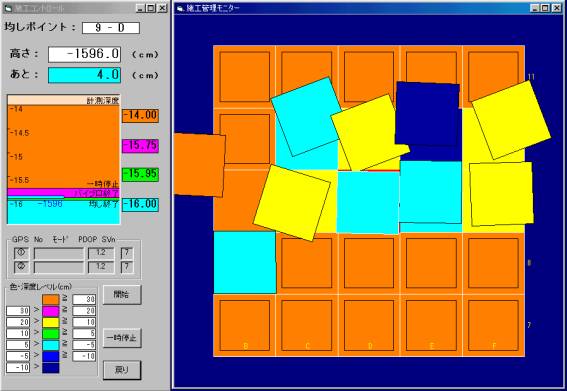Select the 均しポイント field showing 9 - D
This screenshot has width=567, height=391.
[x=111, y=28]
